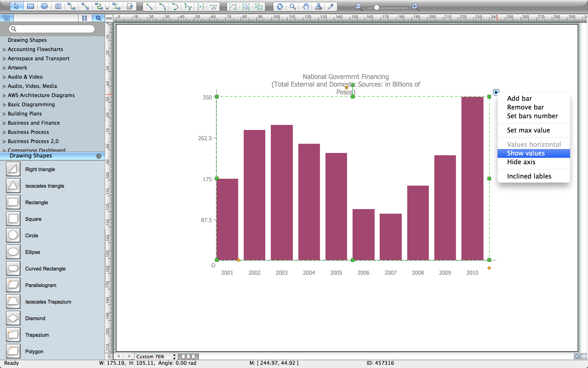Screen dimensions: 588x368
Task: Activate the hand pan tool
Action: click(306, 7)
